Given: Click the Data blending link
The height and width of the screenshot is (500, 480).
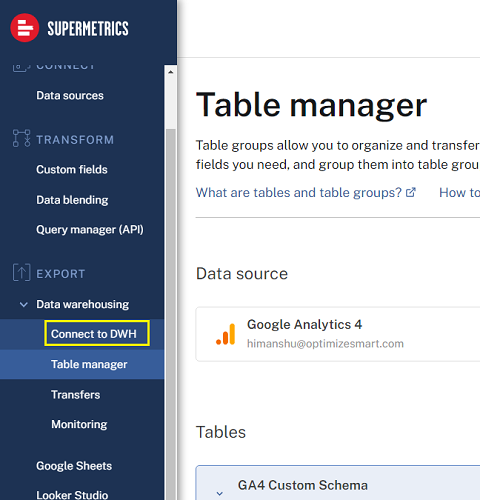Looking at the screenshot, I should click(72, 200).
